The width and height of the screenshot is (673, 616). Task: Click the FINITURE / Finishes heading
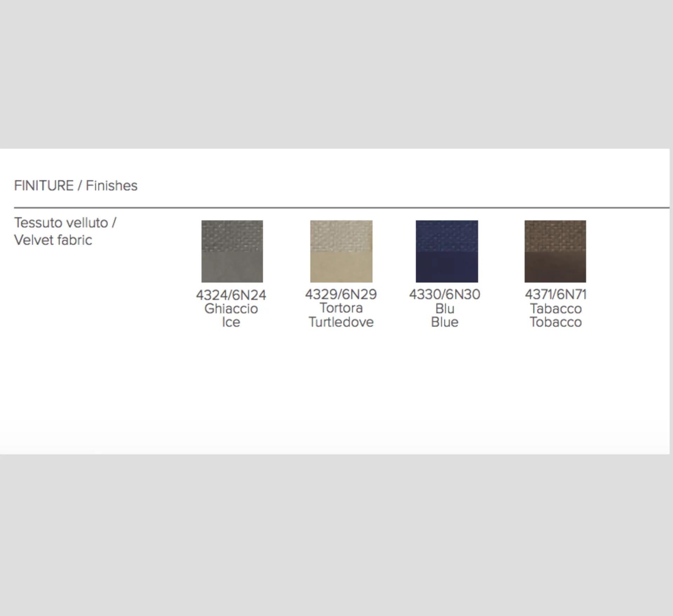76,186
